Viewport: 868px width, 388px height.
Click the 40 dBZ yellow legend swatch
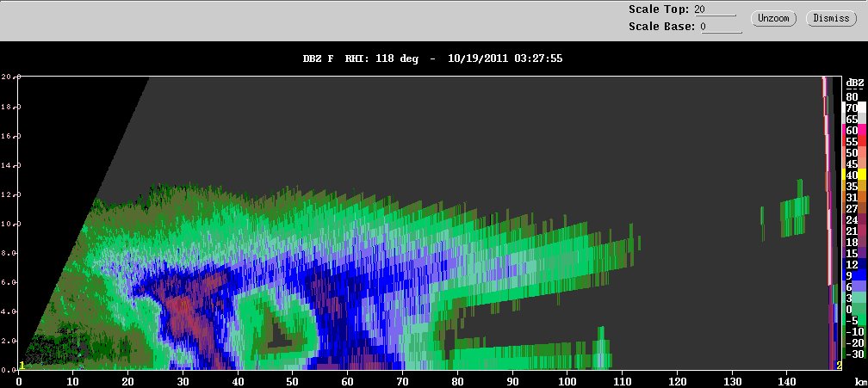point(853,176)
